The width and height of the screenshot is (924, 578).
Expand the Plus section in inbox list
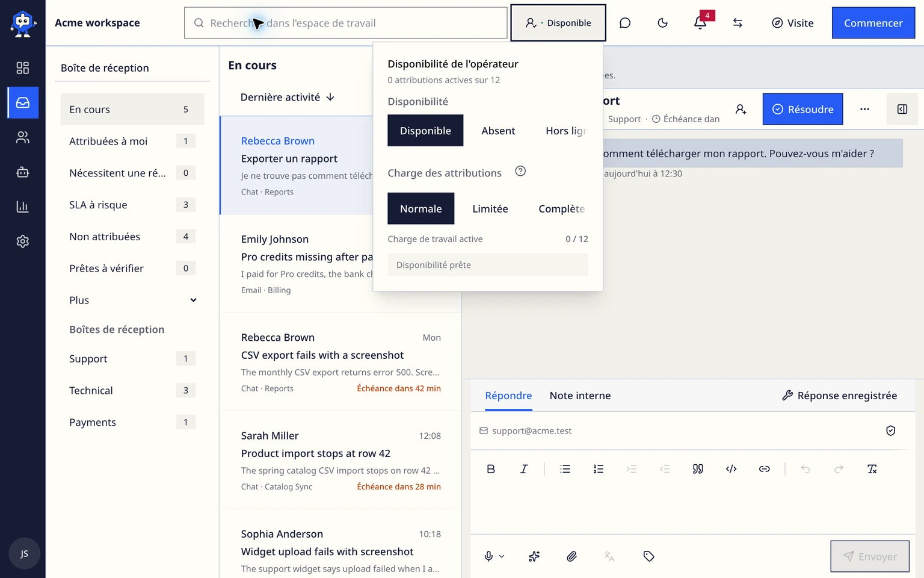pos(132,300)
